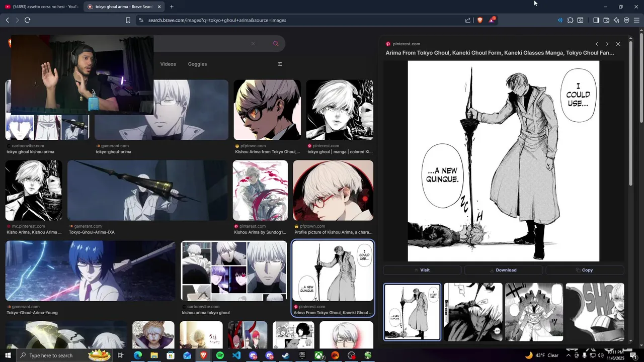Select the Goggles search tab
The height and width of the screenshot is (362, 644).
pyautogui.click(x=197, y=64)
